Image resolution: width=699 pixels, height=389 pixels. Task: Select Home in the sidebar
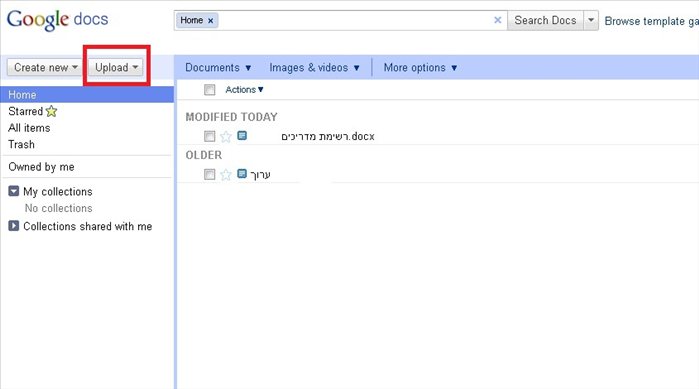[x=87, y=94]
